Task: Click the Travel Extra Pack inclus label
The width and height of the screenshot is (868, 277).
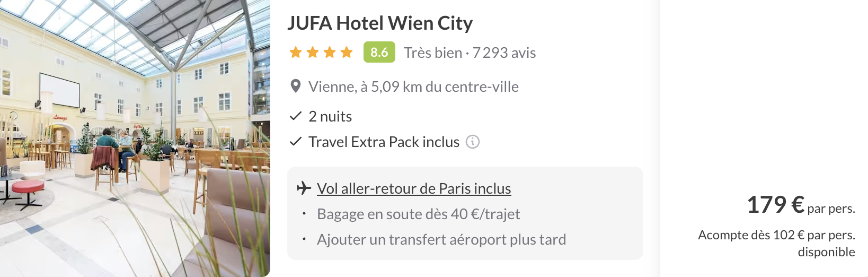Action: [384, 142]
